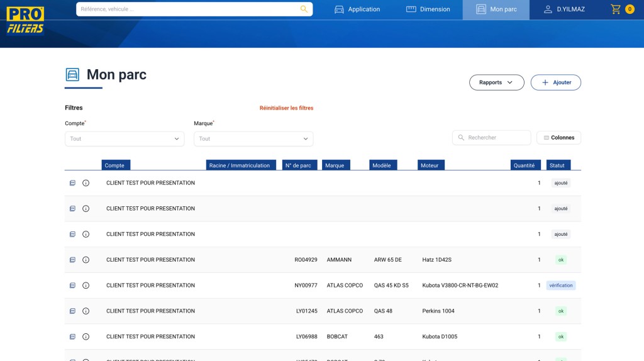Focus the Rechercher table search field
Viewport: 644px width, 361px height.
[x=492, y=138]
